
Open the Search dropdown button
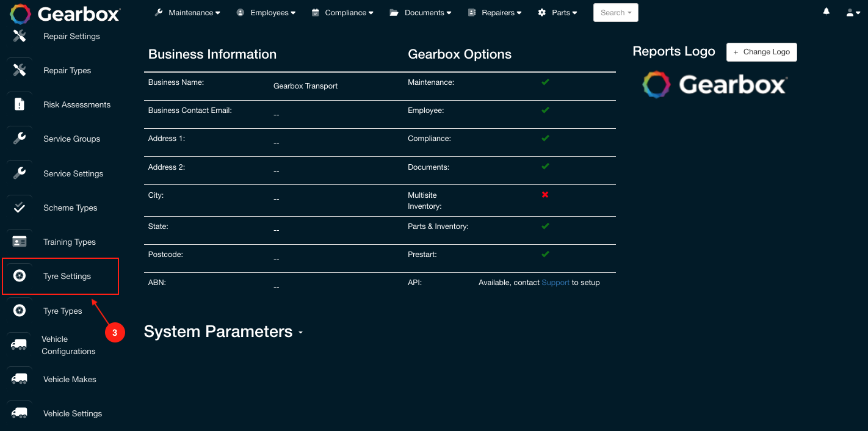616,12
